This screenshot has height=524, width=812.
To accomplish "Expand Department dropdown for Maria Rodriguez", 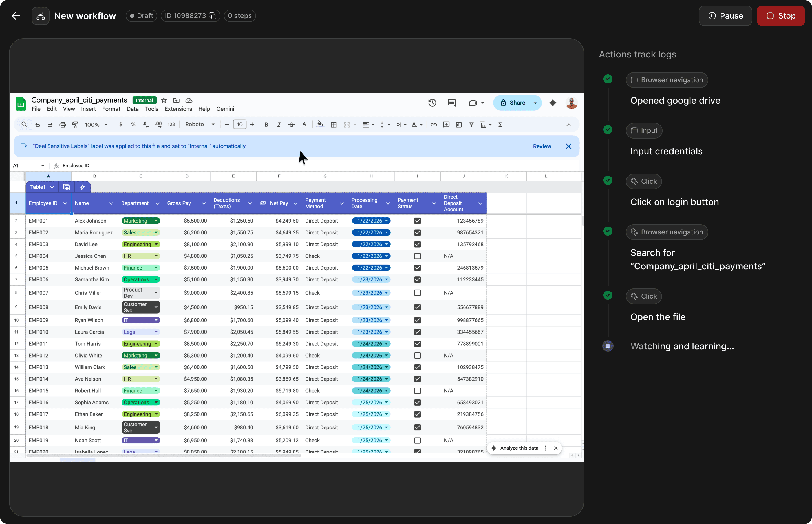I will point(156,233).
